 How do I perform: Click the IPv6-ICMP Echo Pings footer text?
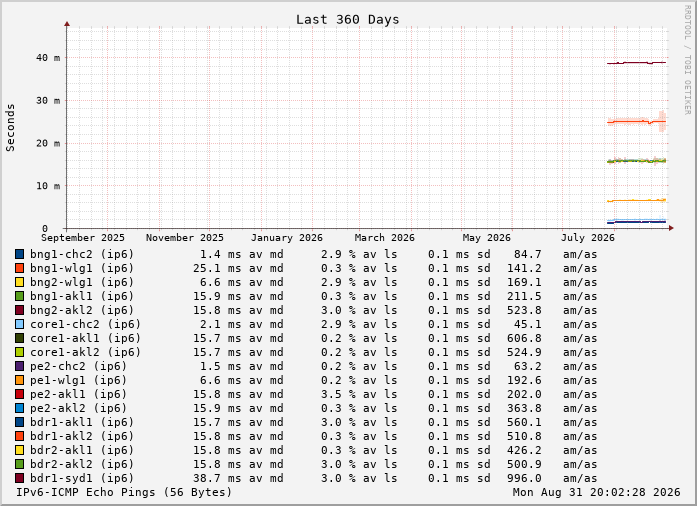point(124,492)
